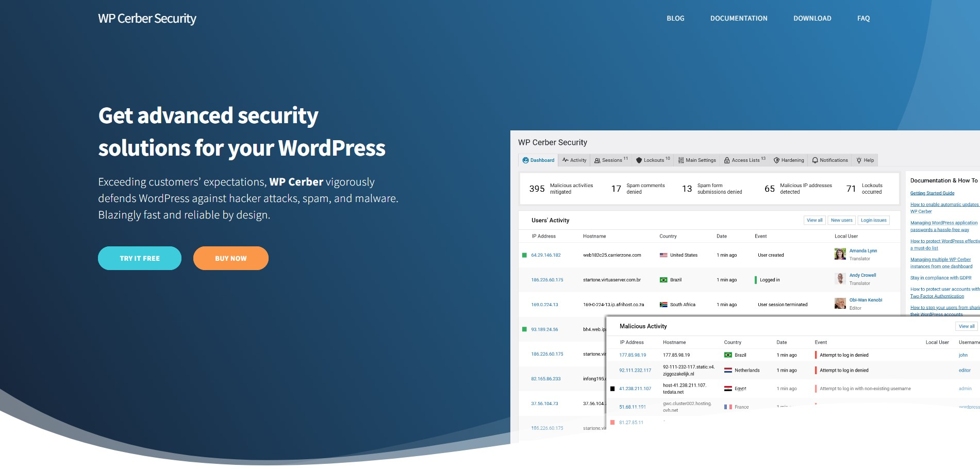This screenshot has width=980, height=469.
Task: Click IP address 64.29.146.182
Action: pyautogui.click(x=546, y=255)
